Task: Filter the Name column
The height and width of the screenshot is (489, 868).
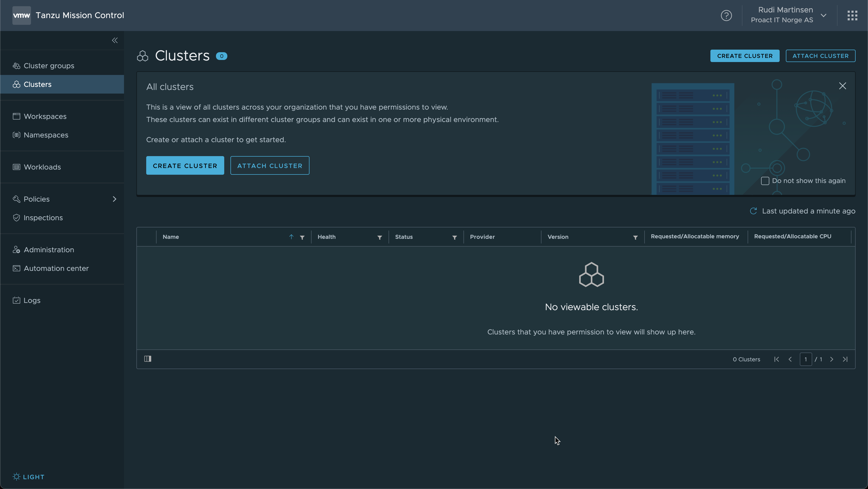Action: click(302, 237)
